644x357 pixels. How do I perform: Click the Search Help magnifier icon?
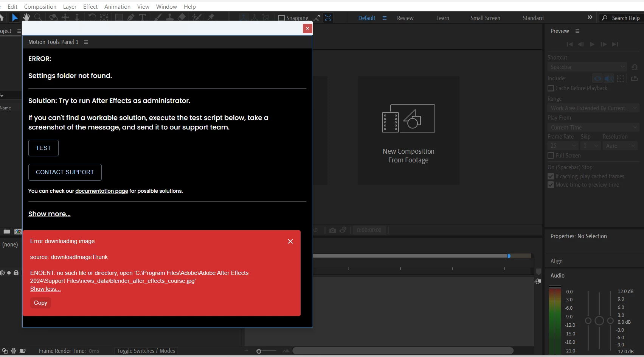coord(605,18)
